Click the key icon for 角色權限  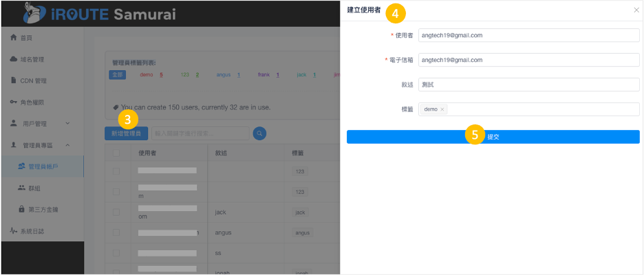point(13,102)
